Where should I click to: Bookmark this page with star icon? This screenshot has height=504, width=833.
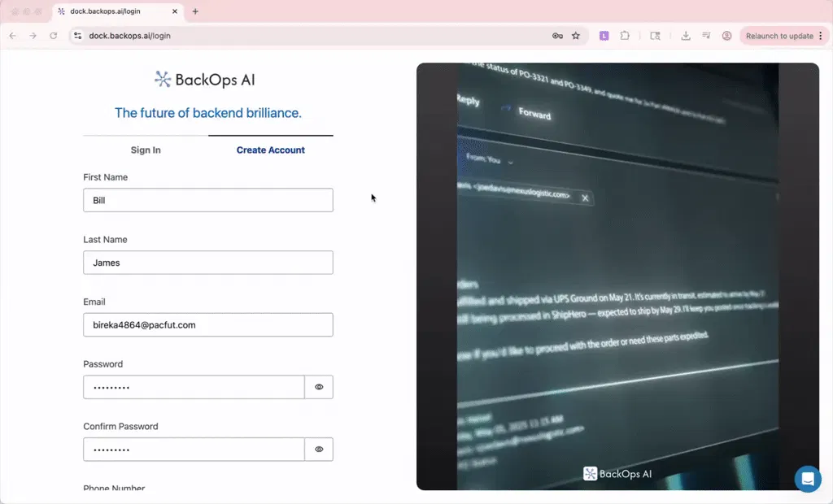point(576,36)
